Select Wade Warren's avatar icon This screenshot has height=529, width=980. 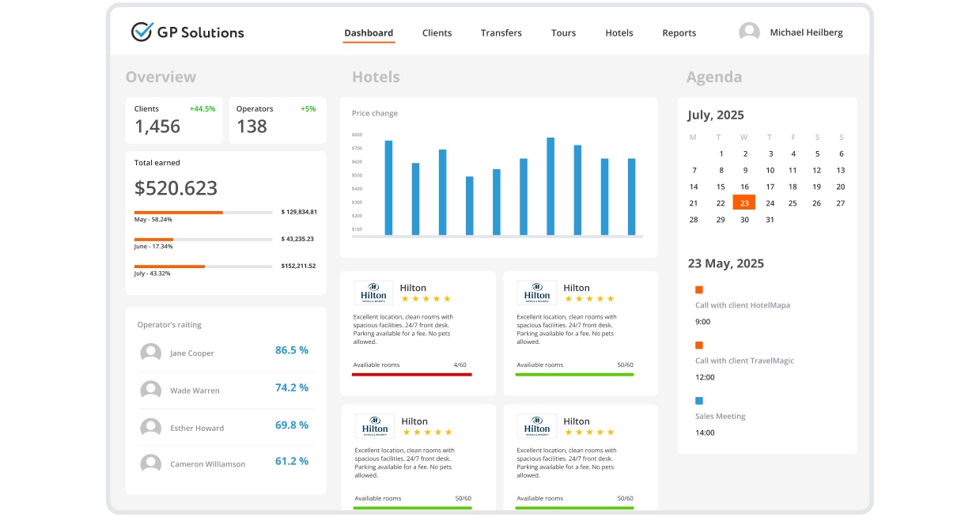[150, 390]
